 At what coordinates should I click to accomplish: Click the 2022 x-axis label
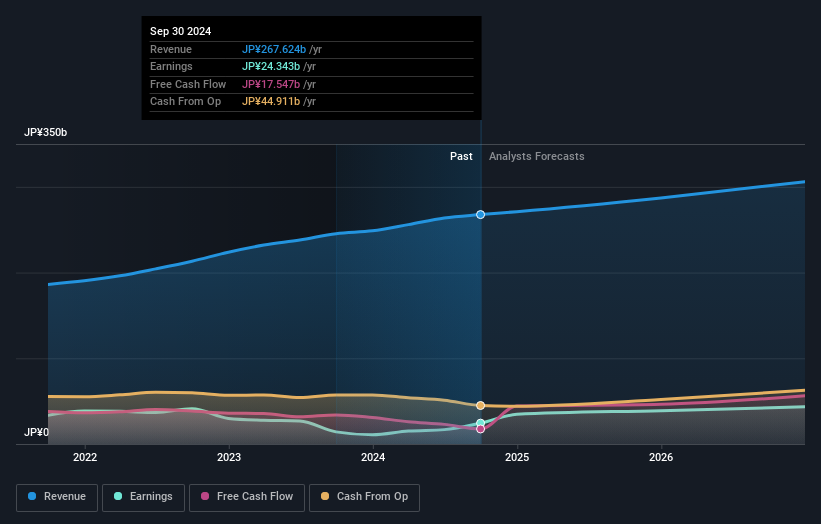click(x=85, y=457)
